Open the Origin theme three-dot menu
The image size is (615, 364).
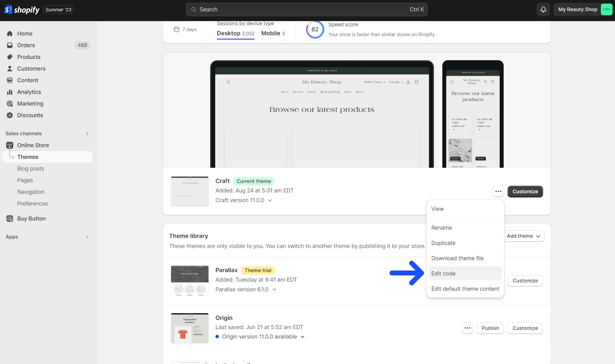pos(467,328)
